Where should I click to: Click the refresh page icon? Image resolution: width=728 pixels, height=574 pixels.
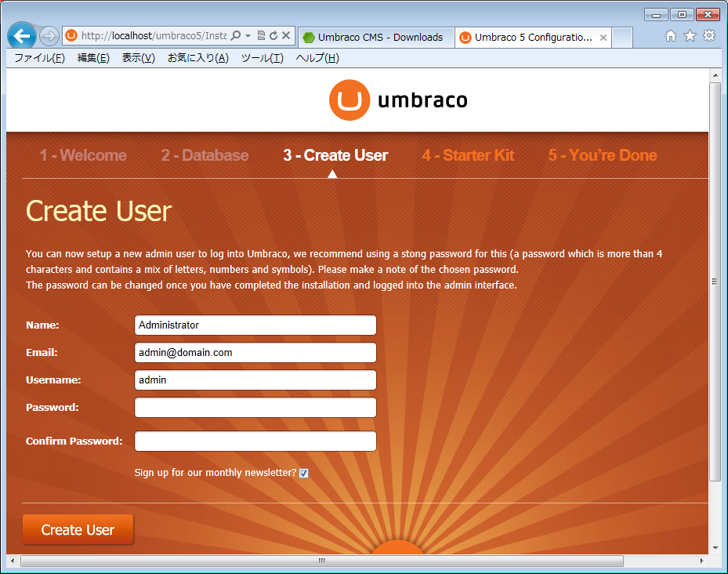(273, 36)
